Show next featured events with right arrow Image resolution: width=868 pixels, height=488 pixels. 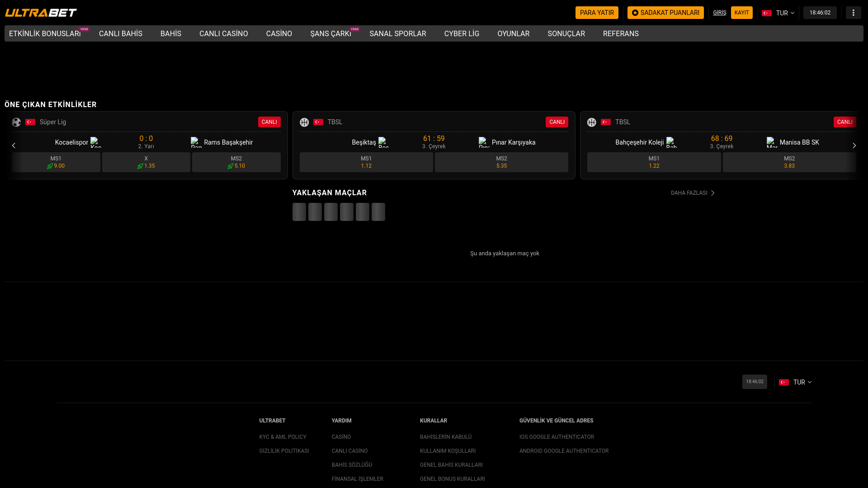(x=854, y=145)
